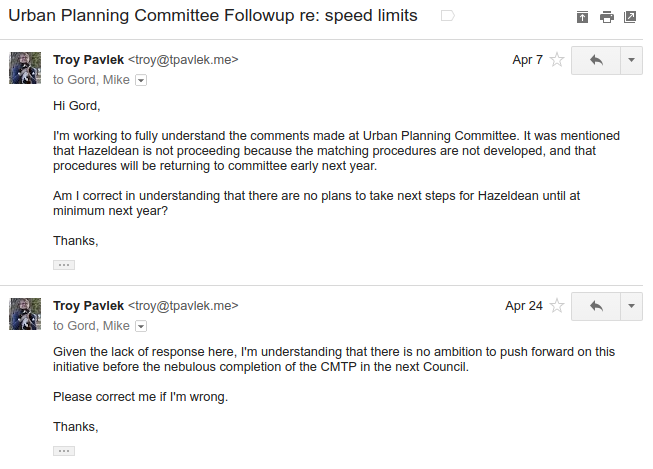Open more options for Apr 24 message
653x469 pixels.
coord(631,307)
